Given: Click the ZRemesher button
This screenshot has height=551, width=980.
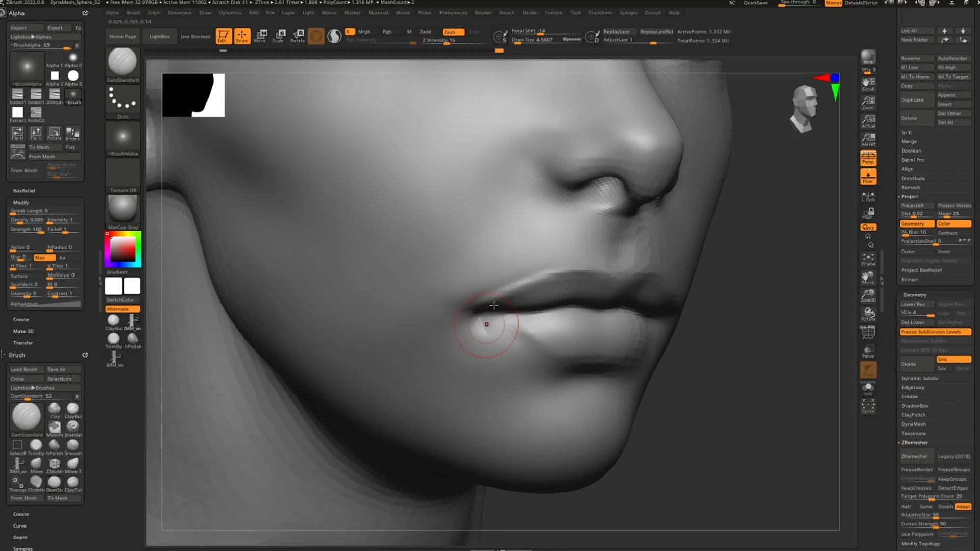Looking at the screenshot, I should tap(917, 456).
